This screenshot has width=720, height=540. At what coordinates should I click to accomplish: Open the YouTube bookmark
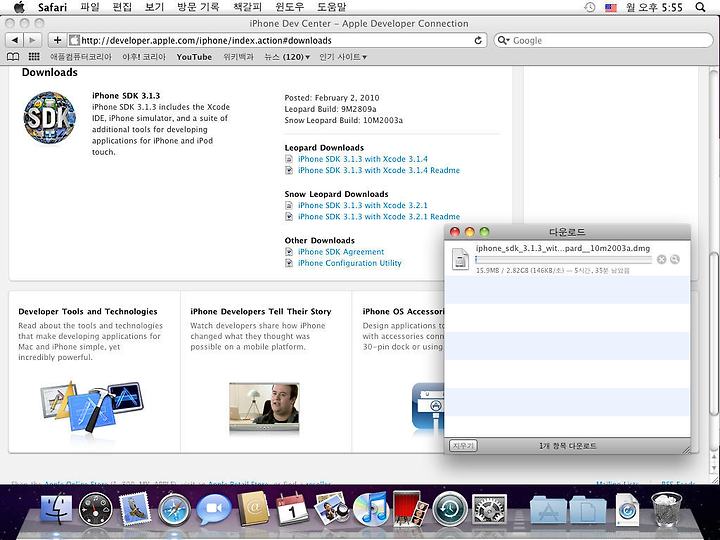tap(194, 57)
